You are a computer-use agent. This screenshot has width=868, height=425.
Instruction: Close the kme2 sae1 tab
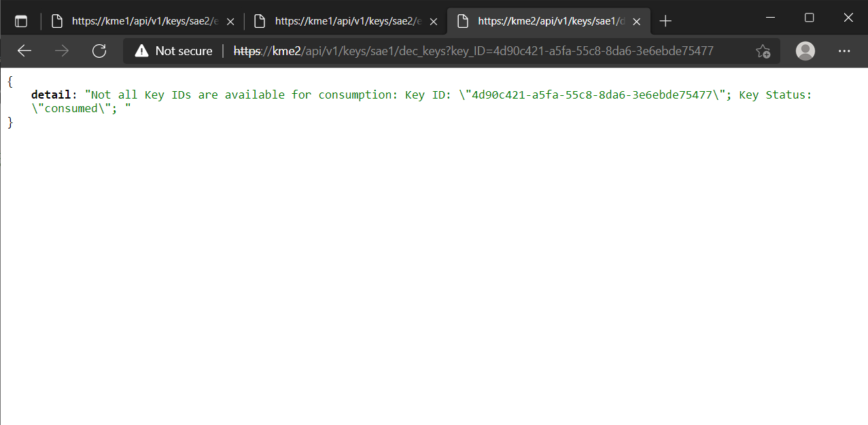coord(637,22)
